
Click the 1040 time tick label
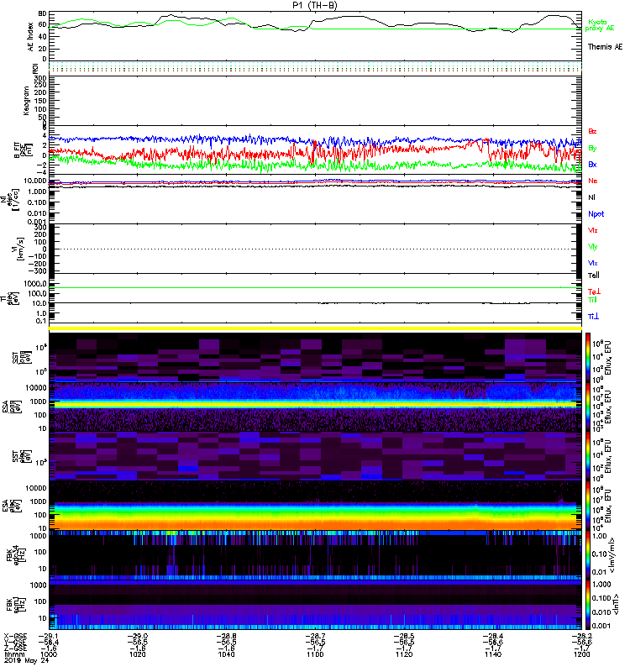tap(226, 654)
